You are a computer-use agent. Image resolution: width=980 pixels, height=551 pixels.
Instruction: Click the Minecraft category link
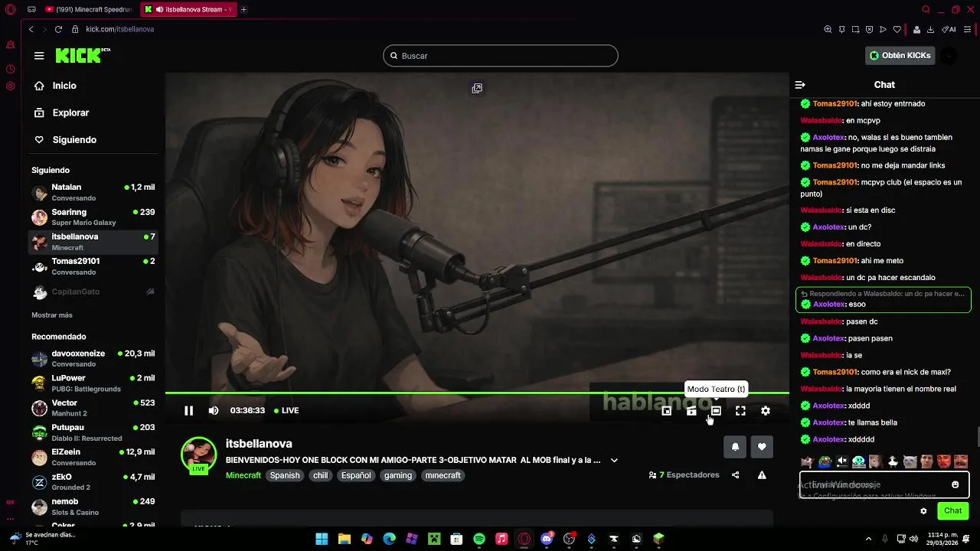point(243,475)
